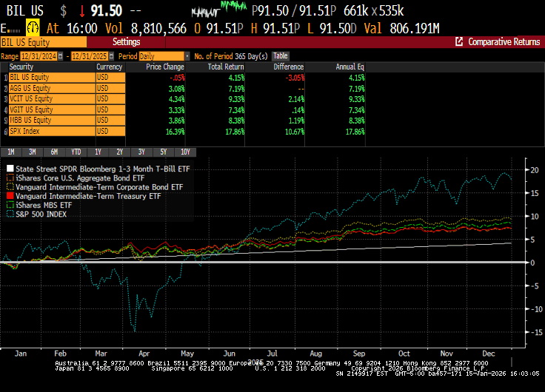
Task: Click the white T-Bill ETF legend swatch
Action: (10, 169)
